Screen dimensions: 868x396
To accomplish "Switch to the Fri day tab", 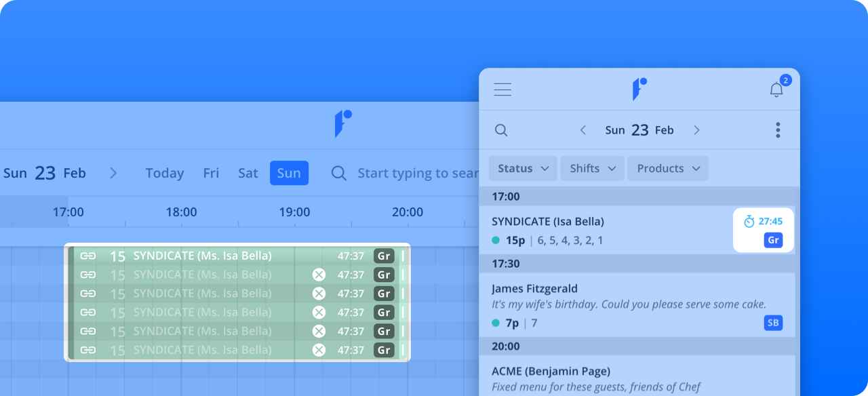I will pyautogui.click(x=211, y=173).
